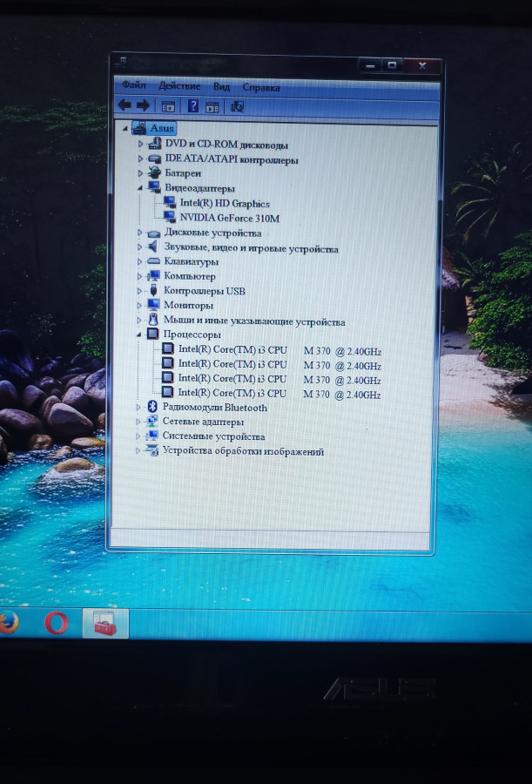Click the Bluetooth category icon
The width and height of the screenshot is (532, 784).
pos(152,407)
